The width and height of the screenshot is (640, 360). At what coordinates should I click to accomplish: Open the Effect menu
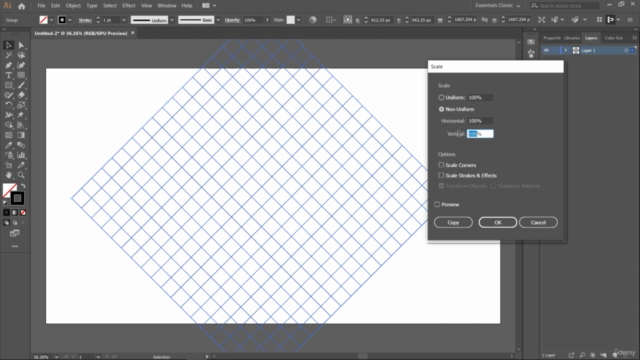129,6
